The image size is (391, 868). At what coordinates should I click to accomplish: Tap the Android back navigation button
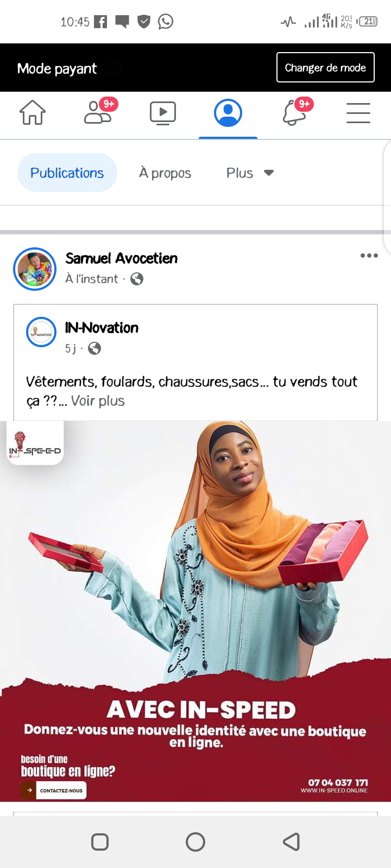tap(292, 841)
